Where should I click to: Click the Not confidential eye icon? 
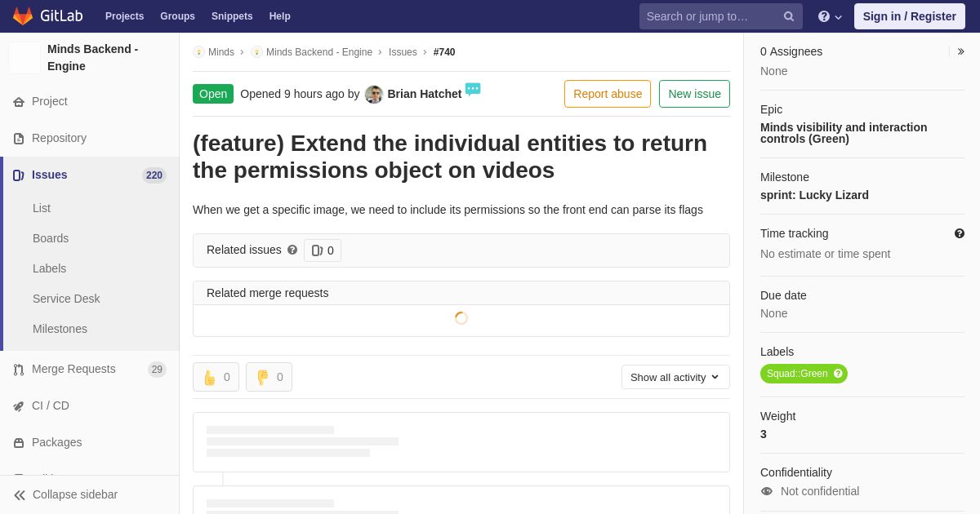point(767,491)
